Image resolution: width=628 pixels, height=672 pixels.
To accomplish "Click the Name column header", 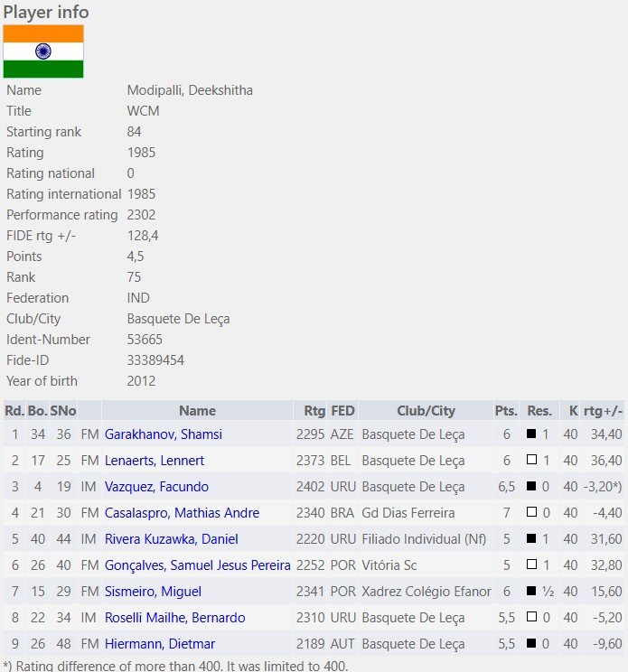I will [197, 411].
